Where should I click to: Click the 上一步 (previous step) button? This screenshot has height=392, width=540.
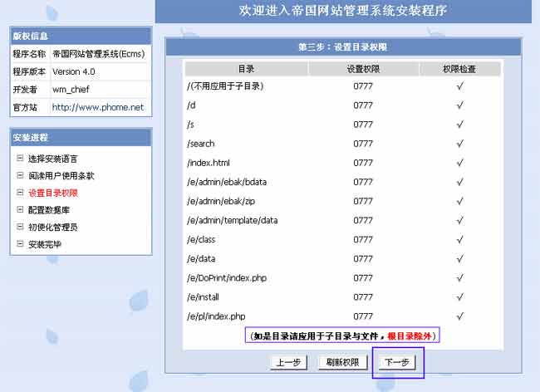[288, 362]
